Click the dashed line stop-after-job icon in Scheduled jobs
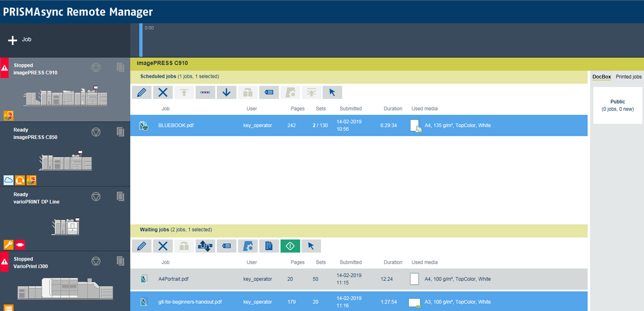 205,92
